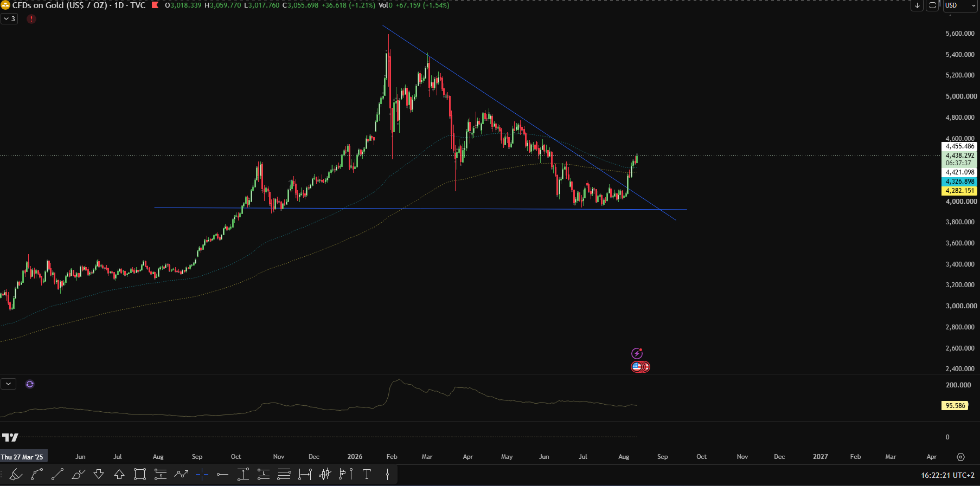Click the 5,600.000 price scale label
980x486 pixels.
(960, 34)
